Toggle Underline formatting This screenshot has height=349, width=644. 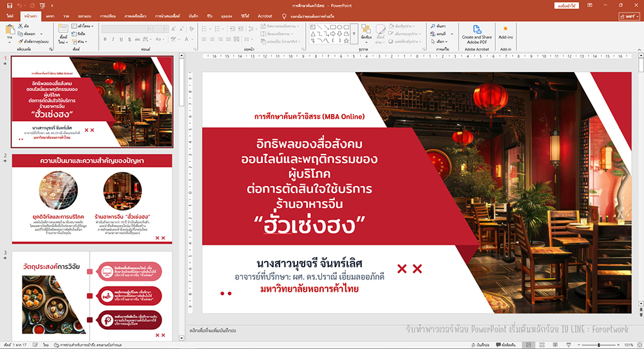tap(121, 39)
